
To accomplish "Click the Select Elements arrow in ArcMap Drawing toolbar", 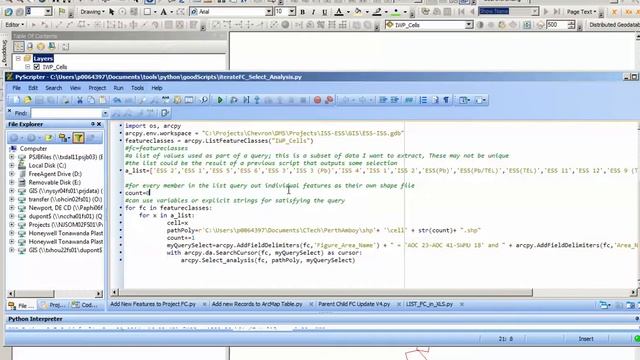I will tap(111, 12).
